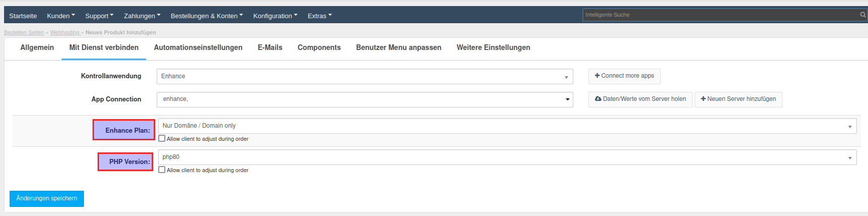Click the search magnifier icon
The height and width of the screenshot is (216, 868).
(x=862, y=15)
